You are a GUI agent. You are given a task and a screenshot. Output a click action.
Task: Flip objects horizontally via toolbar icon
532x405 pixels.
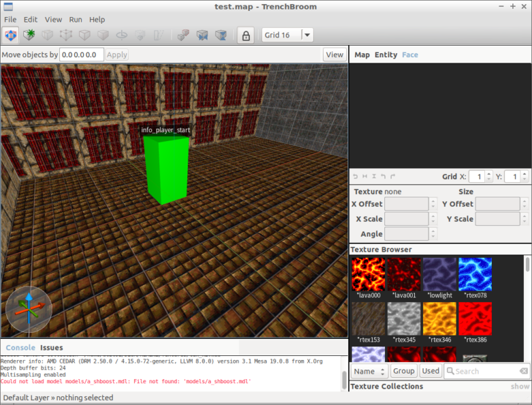click(x=202, y=35)
